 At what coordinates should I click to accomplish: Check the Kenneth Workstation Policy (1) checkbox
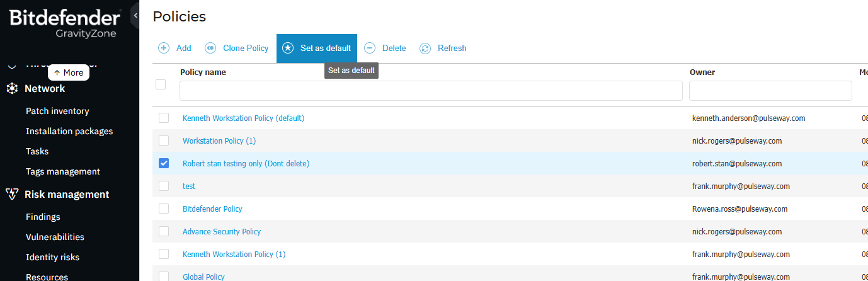coord(164,254)
